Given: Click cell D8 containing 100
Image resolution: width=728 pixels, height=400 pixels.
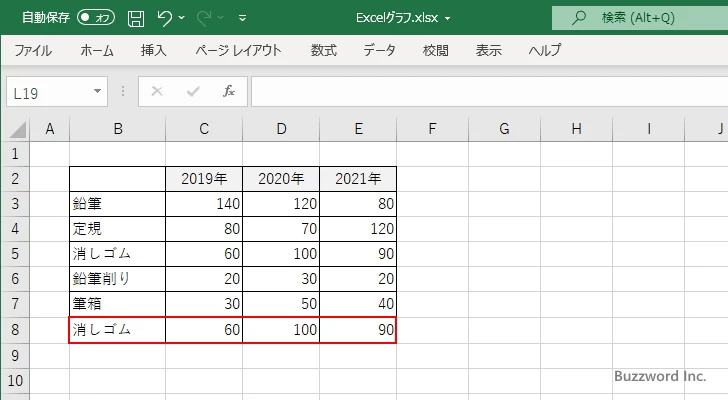Looking at the screenshot, I should (281, 330).
